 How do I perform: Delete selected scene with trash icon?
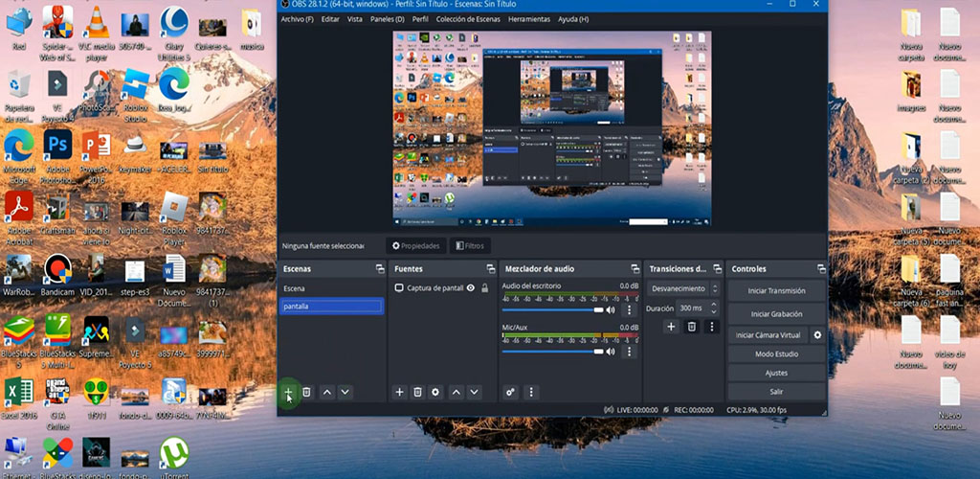coord(306,392)
